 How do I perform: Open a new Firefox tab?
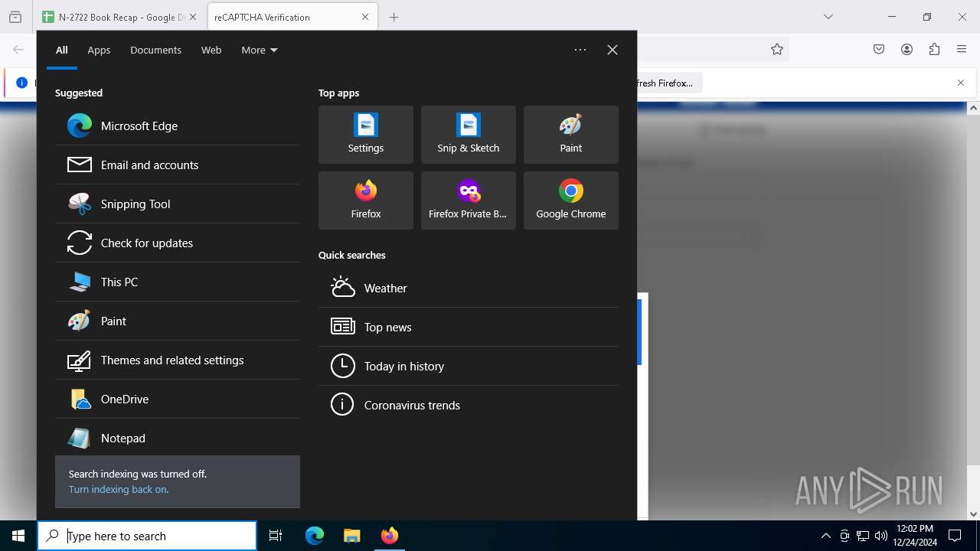394,17
